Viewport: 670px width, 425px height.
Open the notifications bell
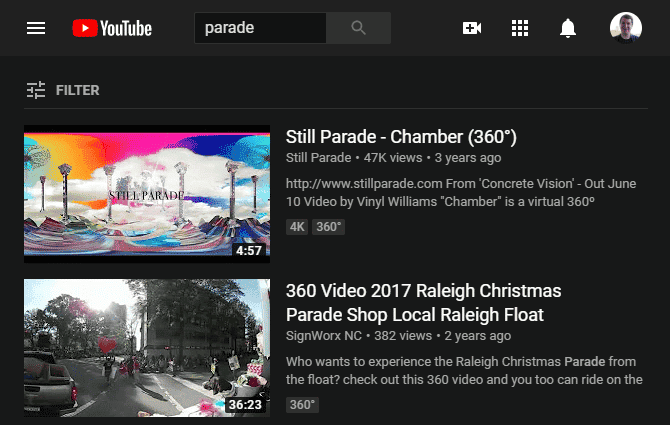point(568,28)
